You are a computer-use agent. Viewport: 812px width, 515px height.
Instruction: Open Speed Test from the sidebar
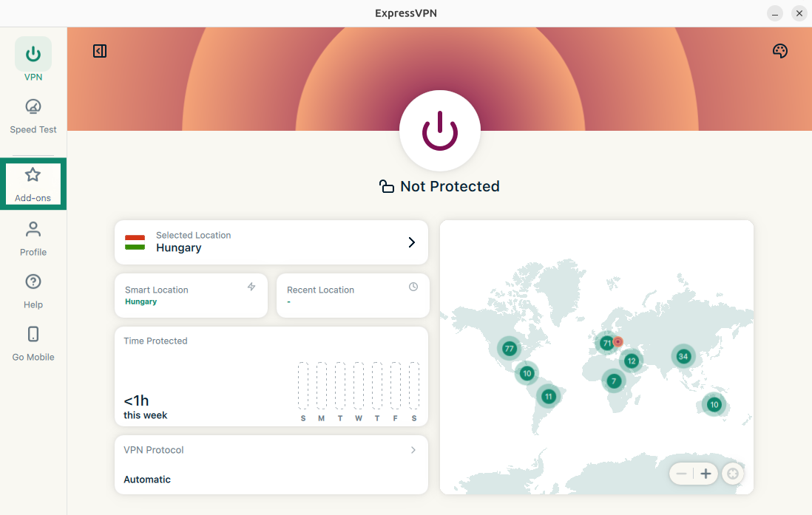[33, 117]
